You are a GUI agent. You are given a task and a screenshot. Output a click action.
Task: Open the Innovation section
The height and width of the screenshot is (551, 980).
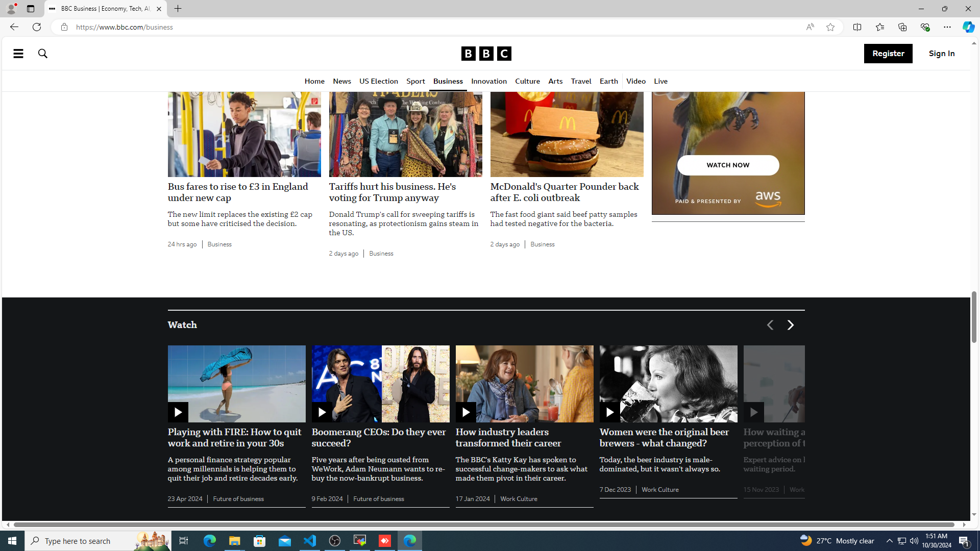pos(489,82)
